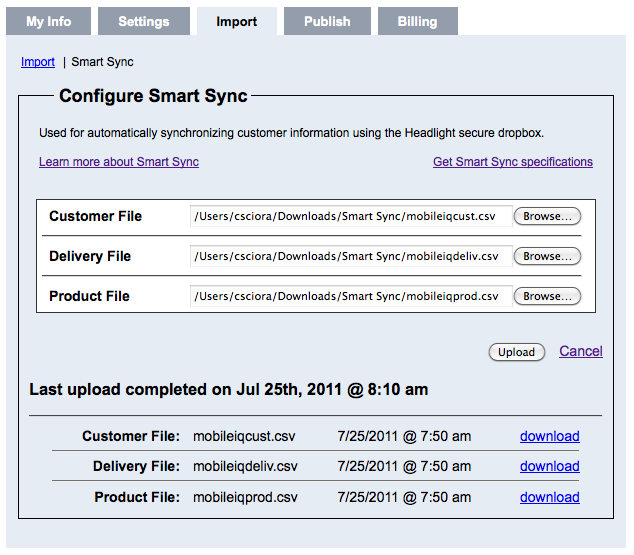
Task: Select the Import tab
Action: (x=236, y=21)
